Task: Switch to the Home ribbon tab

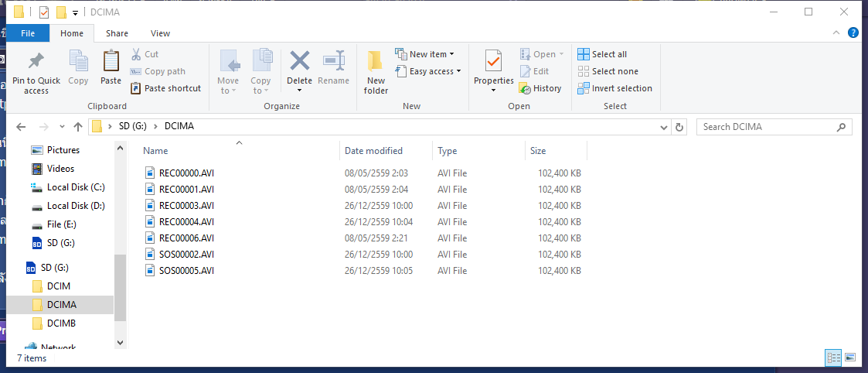Action: (x=72, y=33)
